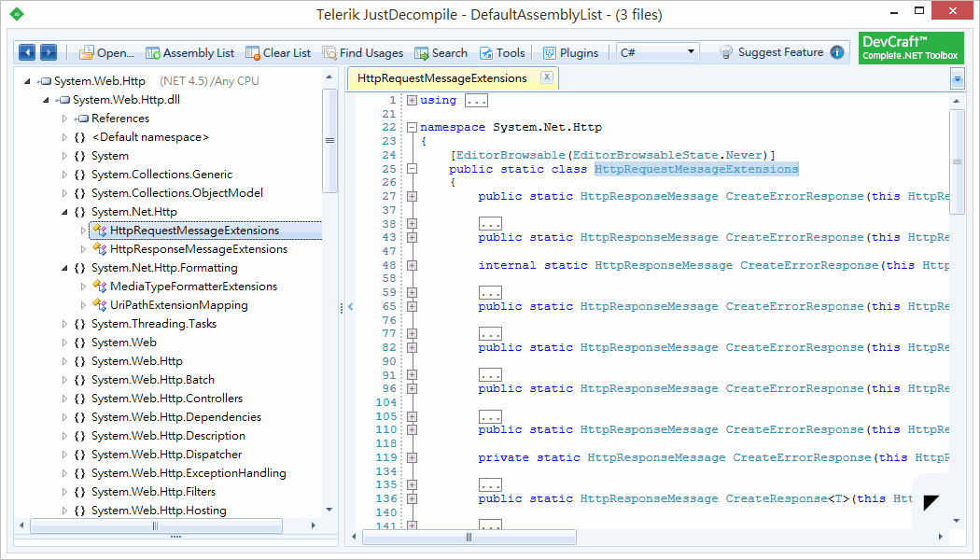
Task: Click the tree panel vertical scrollbar thumb
Action: [329, 141]
